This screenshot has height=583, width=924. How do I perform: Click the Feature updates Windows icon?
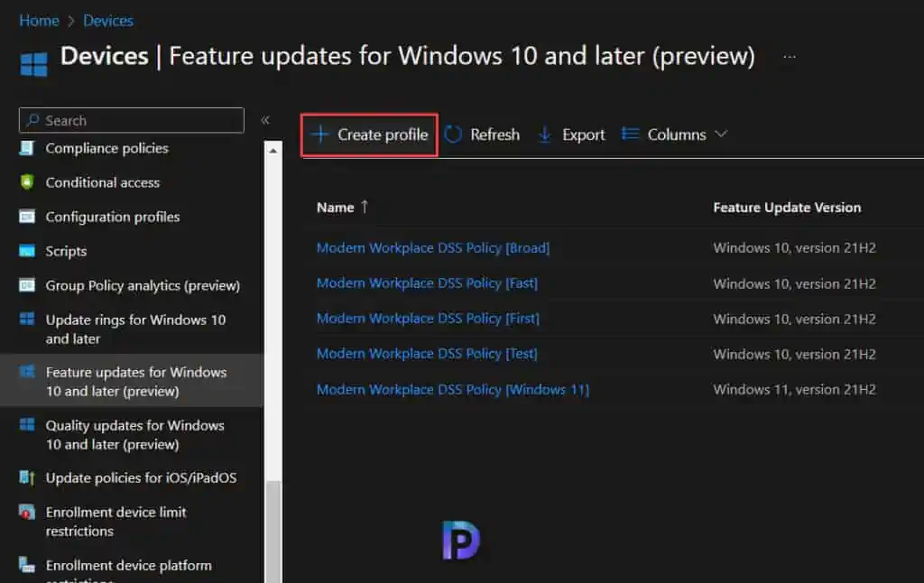(x=26, y=372)
